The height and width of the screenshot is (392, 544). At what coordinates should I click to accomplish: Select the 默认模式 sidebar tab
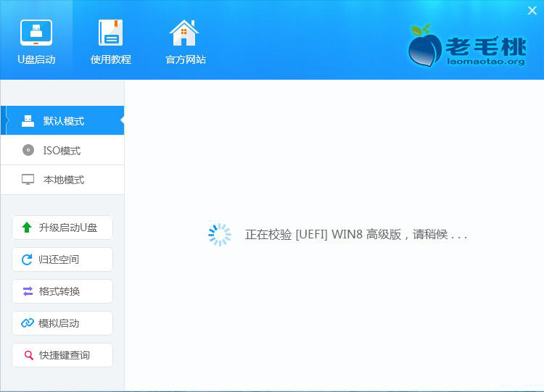(63, 121)
